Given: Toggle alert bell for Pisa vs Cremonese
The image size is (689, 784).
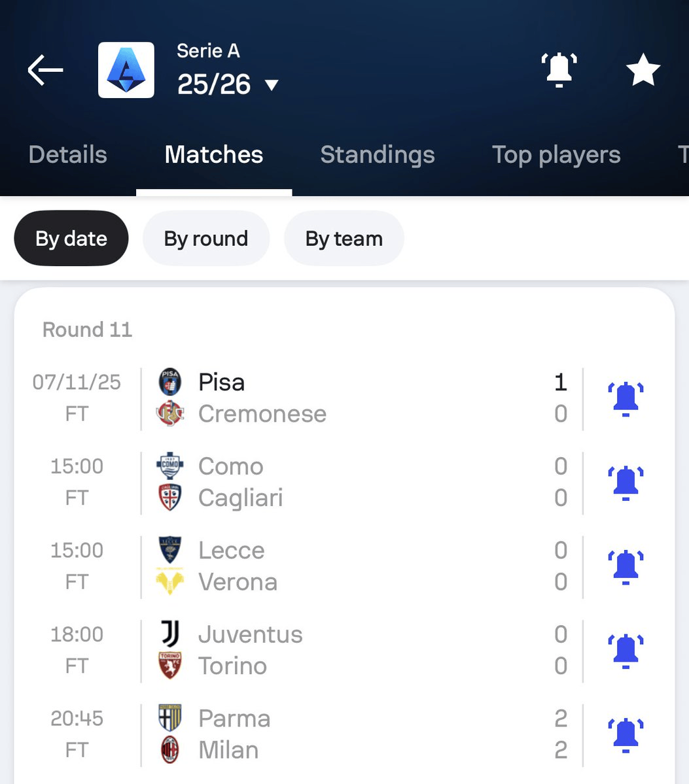Looking at the screenshot, I should [x=626, y=398].
